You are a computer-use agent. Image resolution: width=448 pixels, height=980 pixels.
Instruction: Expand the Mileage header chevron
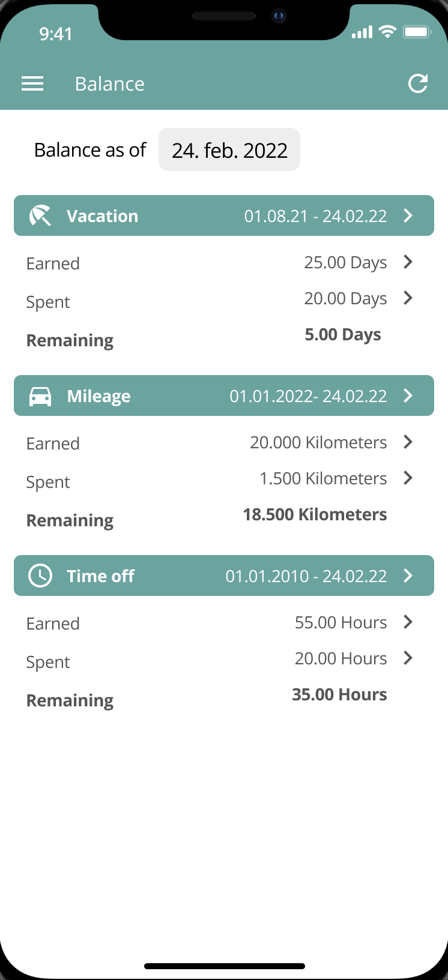point(408,395)
